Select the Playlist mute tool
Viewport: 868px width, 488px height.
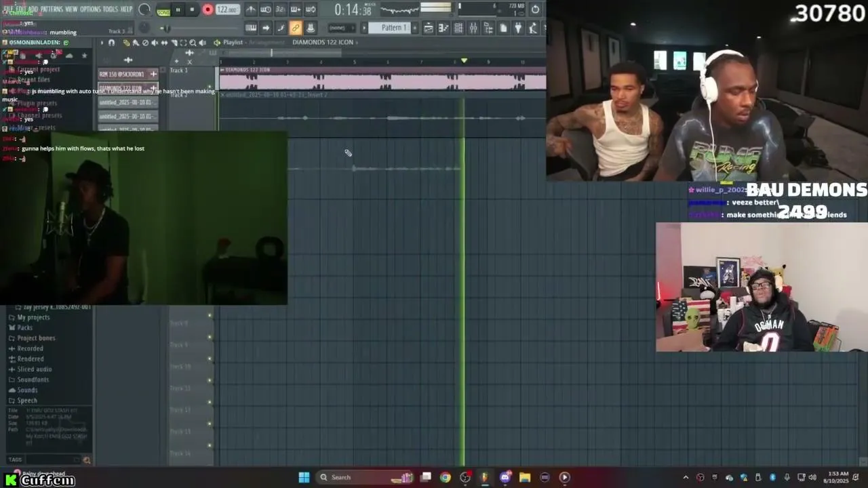(155, 43)
